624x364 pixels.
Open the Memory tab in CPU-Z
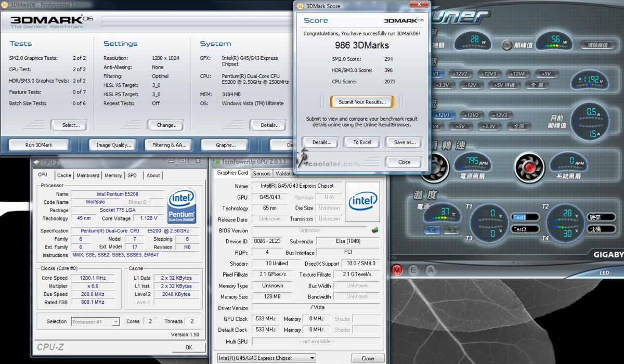point(113,176)
